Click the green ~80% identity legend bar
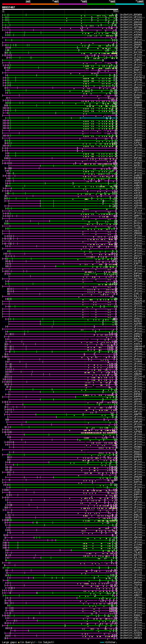Image resolution: width=146 pixels, height=644 pixels. click(101, 4)
